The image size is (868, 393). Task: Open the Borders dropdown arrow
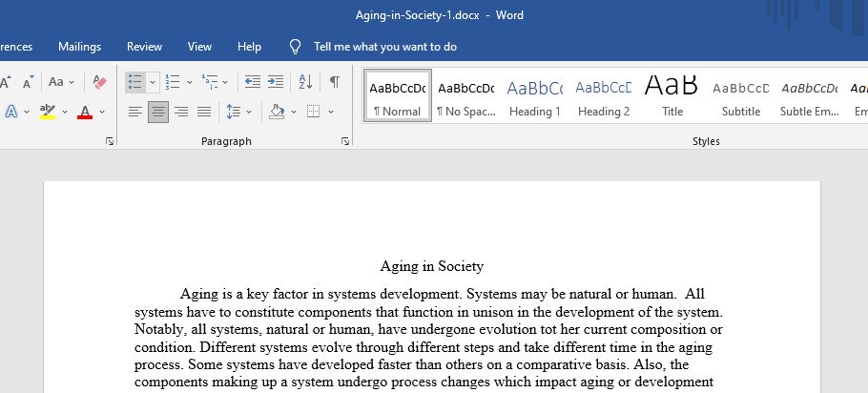click(330, 112)
